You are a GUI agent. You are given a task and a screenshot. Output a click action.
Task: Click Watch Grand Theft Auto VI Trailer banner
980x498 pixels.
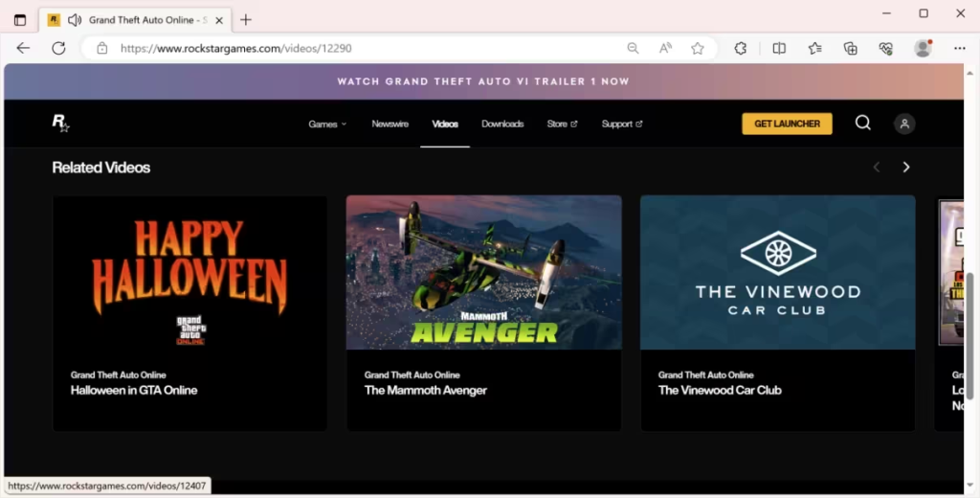483,81
